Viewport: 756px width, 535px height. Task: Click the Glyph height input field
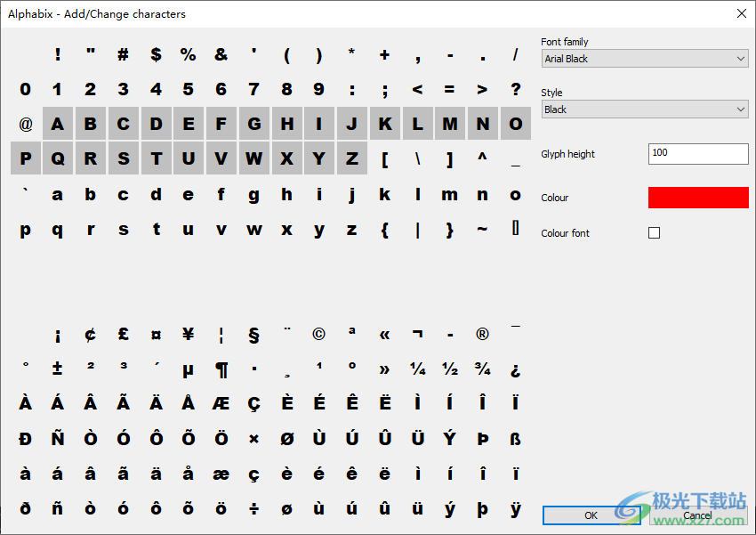[x=698, y=153]
